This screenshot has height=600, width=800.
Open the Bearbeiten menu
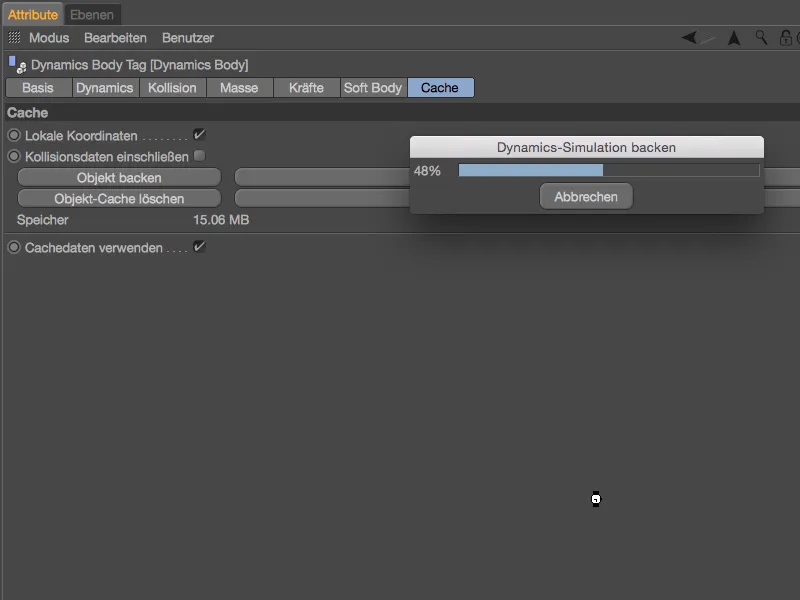click(x=115, y=38)
